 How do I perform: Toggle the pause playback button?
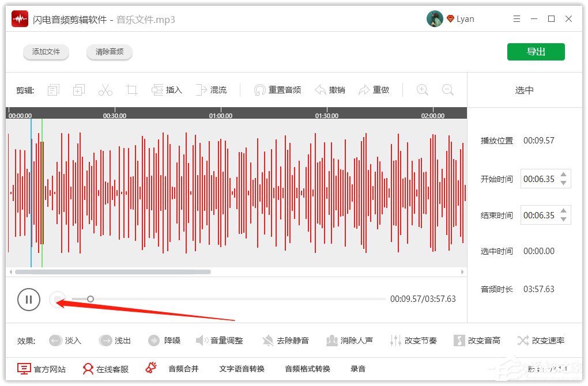pos(29,299)
